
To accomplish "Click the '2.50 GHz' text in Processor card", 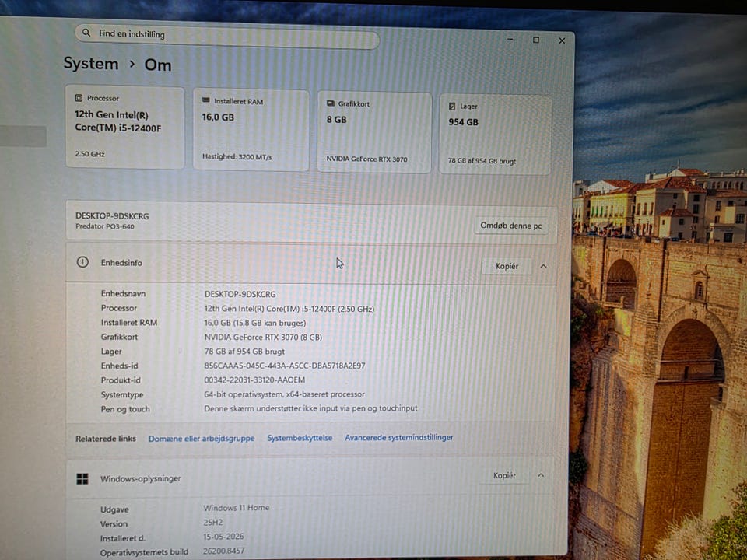I will click(x=89, y=154).
